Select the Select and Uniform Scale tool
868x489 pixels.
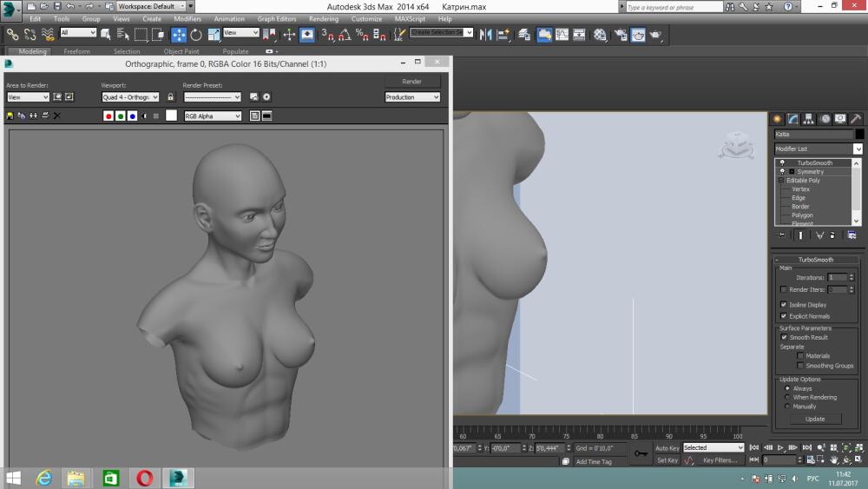click(214, 35)
